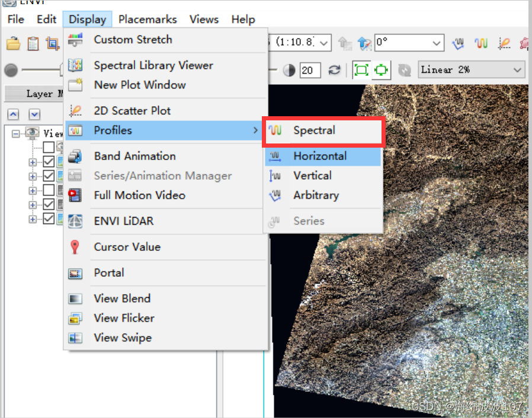Click toolbar Arbitrary Profile icon
The width and height of the screenshot is (532, 418).
point(459,43)
